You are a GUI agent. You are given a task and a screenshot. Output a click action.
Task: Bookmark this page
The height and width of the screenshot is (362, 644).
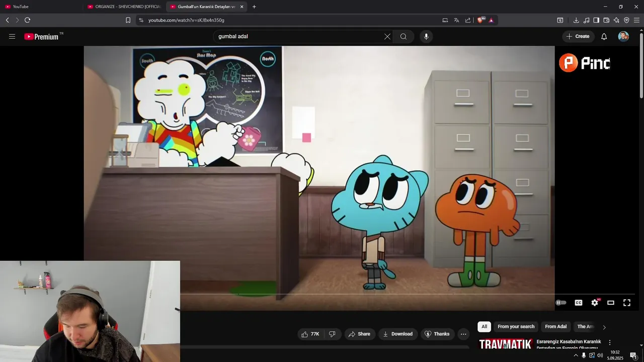pos(128,20)
